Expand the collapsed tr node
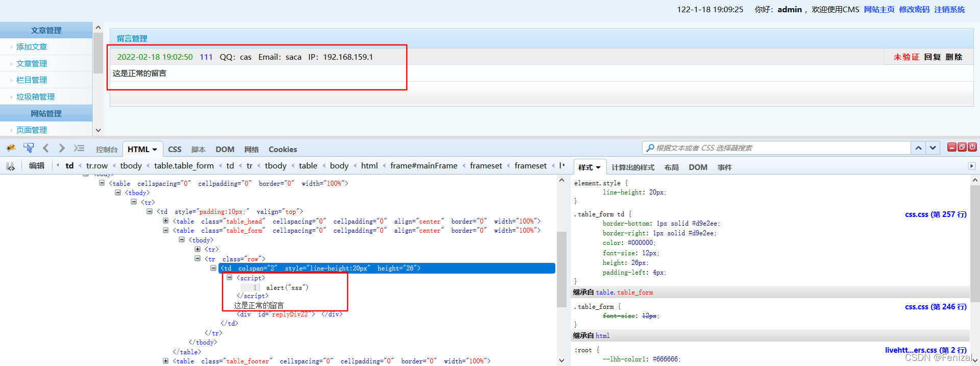The image size is (980, 366). pyautogui.click(x=198, y=249)
